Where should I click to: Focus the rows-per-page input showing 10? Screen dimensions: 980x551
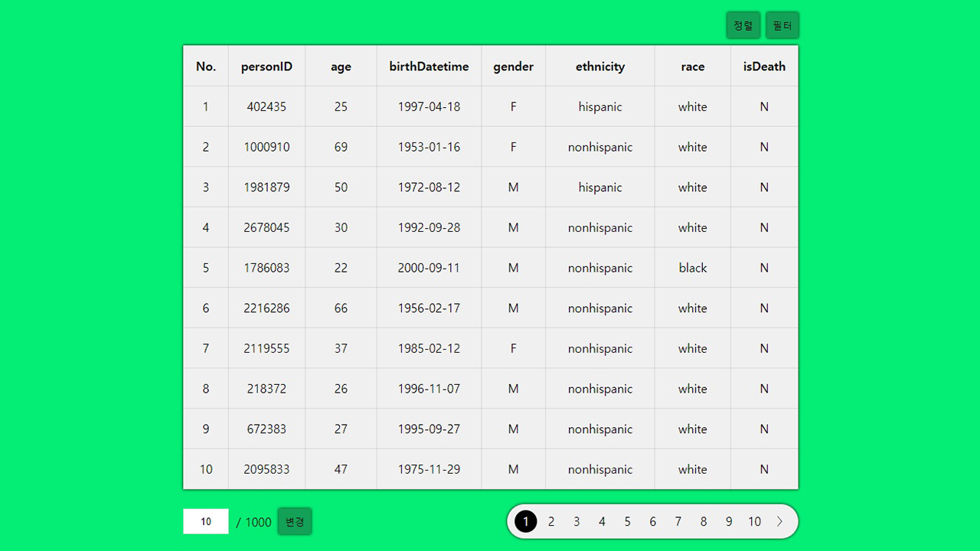(206, 521)
